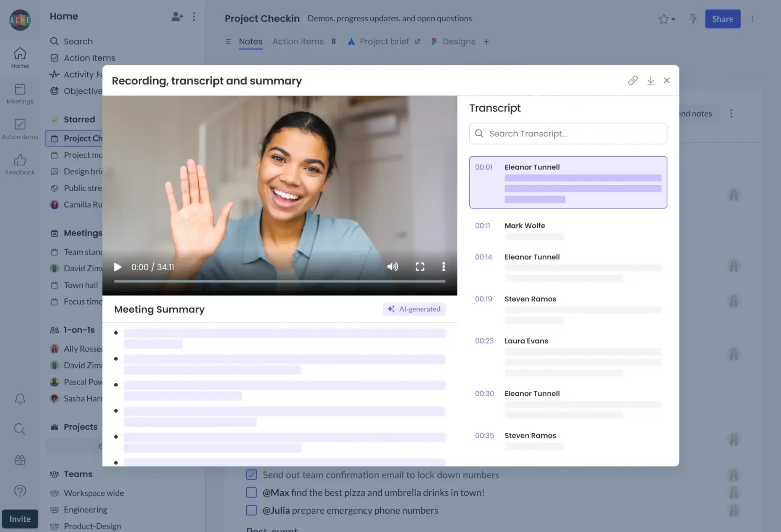Screen dimensions: 781x532
Task: Open Meetings in the left rail
Action: (20, 93)
